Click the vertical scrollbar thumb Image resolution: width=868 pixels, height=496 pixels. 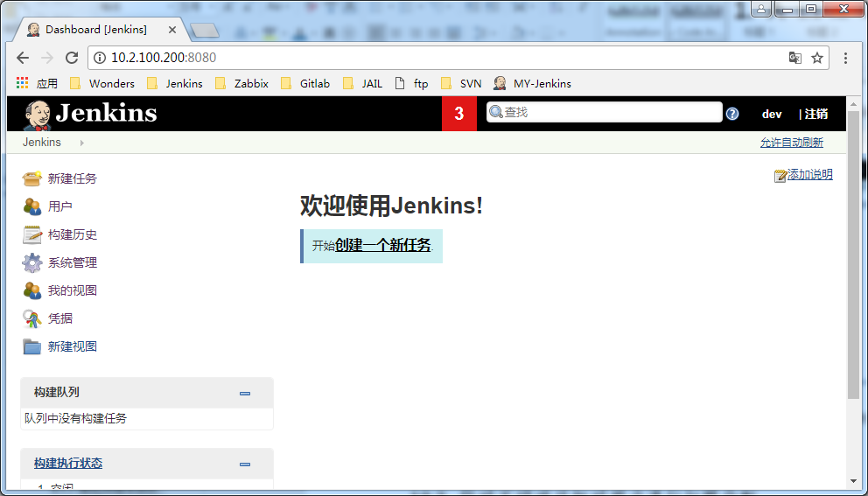[854, 255]
